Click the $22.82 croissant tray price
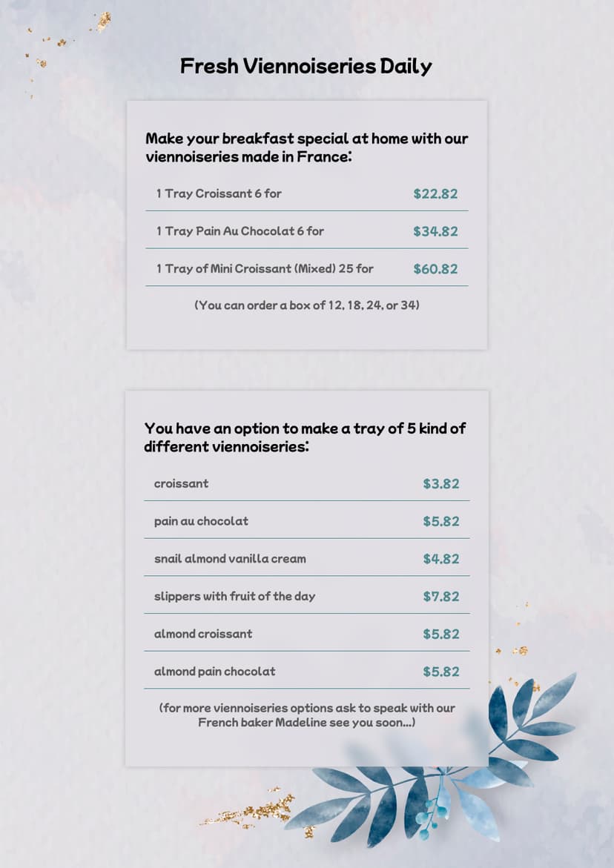 pos(435,194)
